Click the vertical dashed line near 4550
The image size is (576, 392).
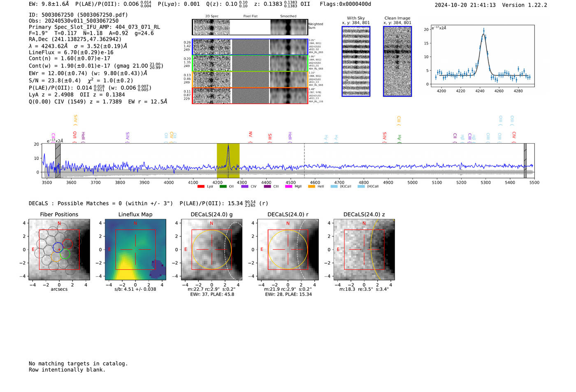tap(304, 161)
